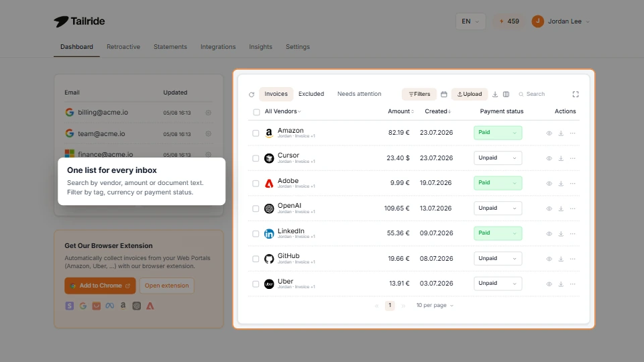The image size is (644, 362).
Task: Open more actions for OpenAI invoice
Action: [x=572, y=208]
